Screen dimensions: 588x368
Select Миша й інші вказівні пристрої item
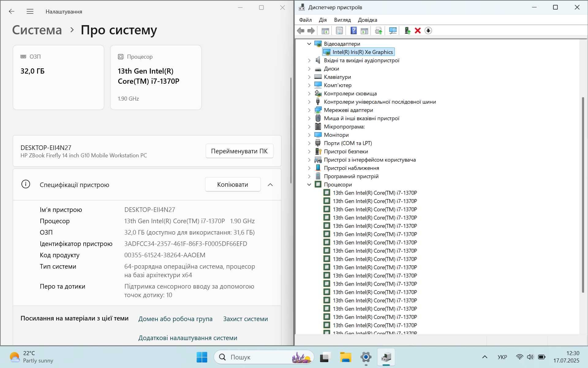[362, 118]
